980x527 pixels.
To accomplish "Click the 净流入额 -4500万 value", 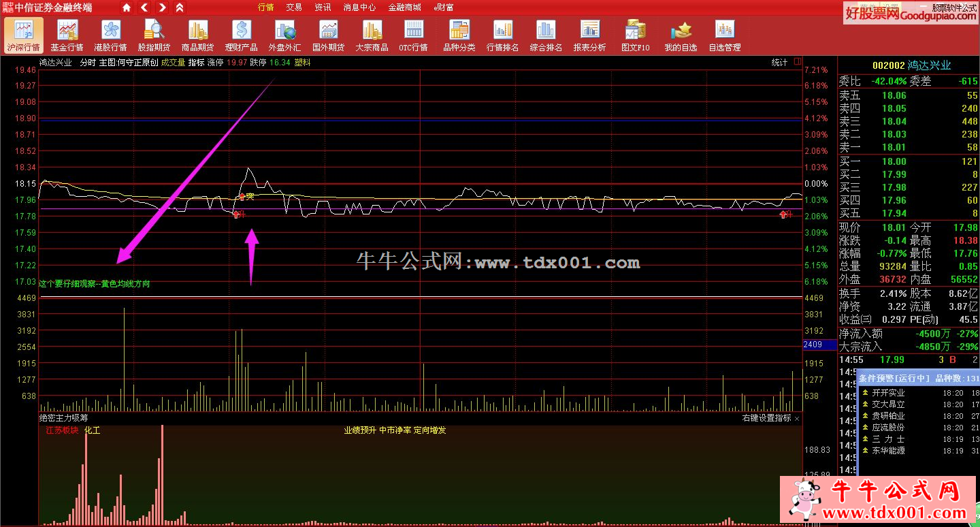I will (x=932, y=334).
